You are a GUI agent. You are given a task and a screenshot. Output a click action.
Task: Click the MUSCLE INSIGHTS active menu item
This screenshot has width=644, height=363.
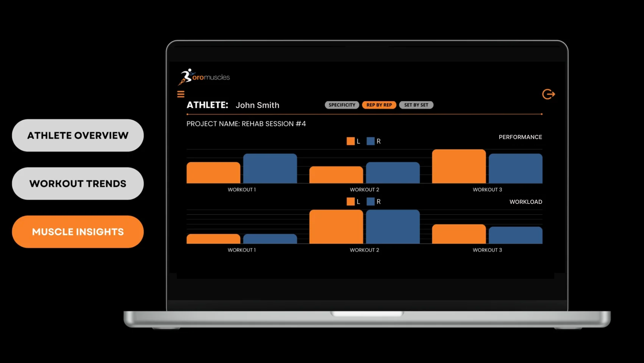click(x=78, y=231)
